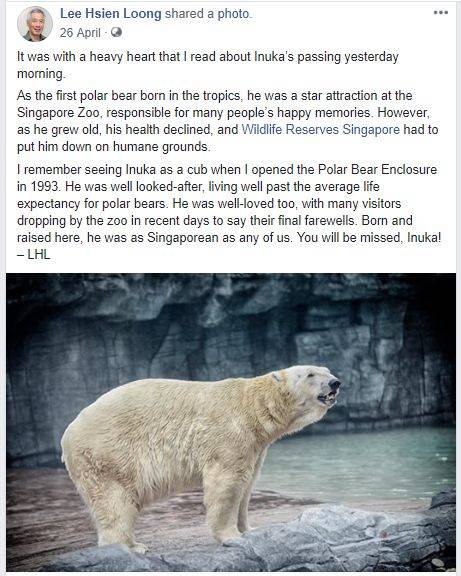Screen dimensions: 461x576
Task: Open the three-dot post options menu
Action: [x=441, y=13]
